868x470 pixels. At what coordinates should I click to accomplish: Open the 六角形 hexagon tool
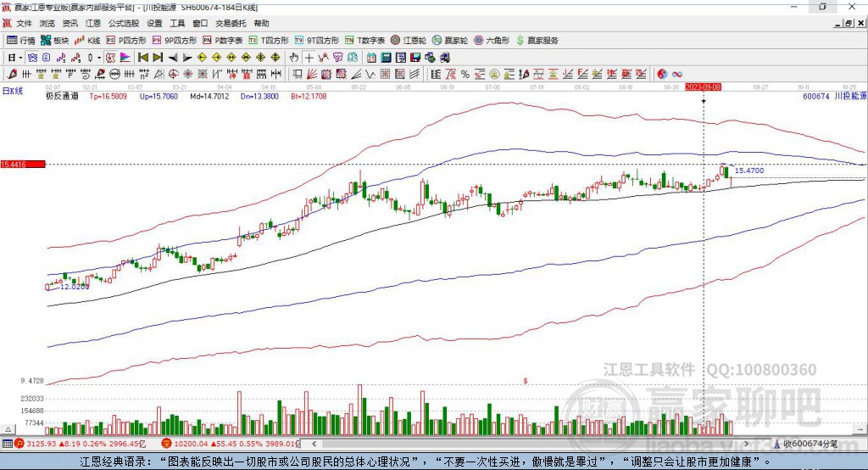[x=492, y=41]
